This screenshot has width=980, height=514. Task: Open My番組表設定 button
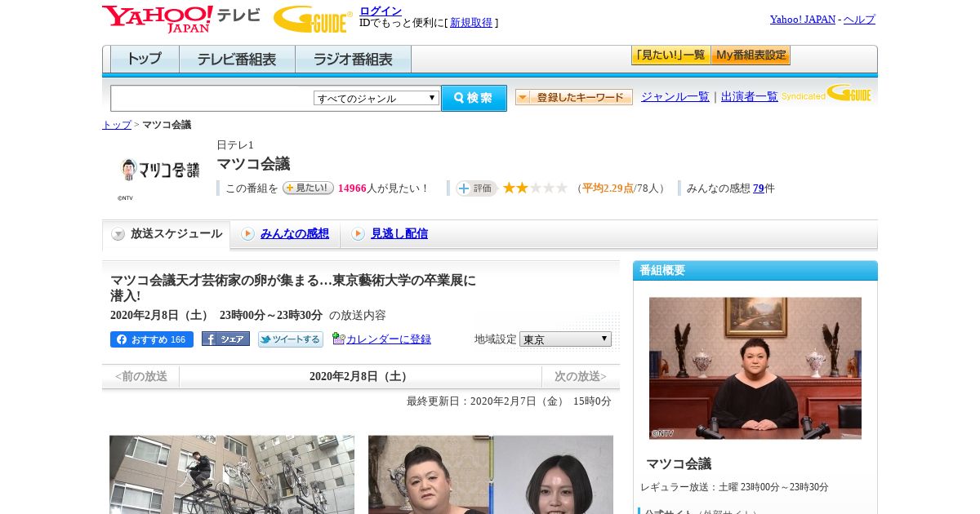[x=751, y=55]
